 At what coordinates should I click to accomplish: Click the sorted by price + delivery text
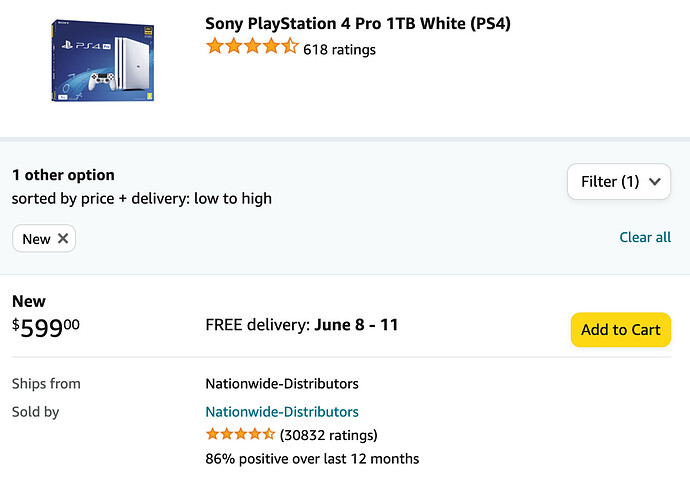pos(141,198)
